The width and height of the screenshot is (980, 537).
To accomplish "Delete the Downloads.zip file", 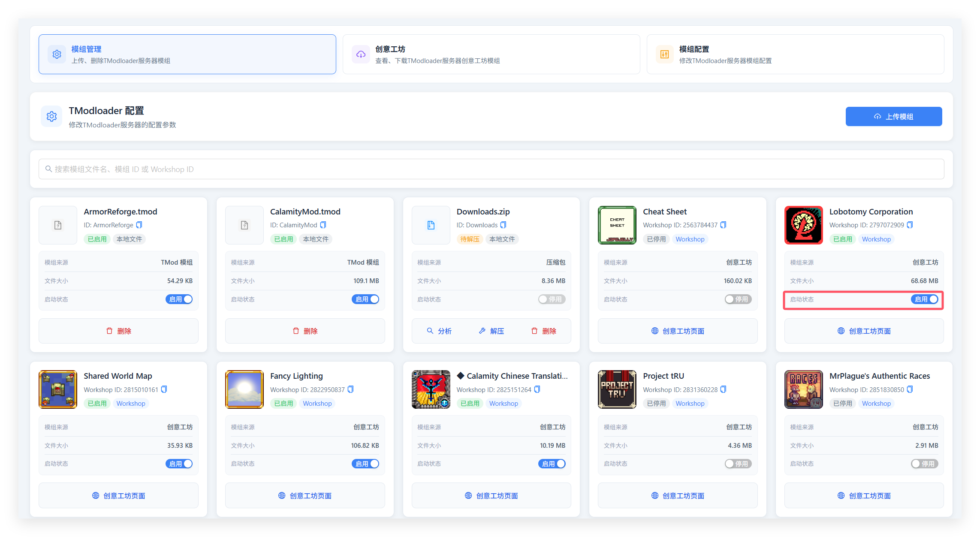I will [544, 331].
